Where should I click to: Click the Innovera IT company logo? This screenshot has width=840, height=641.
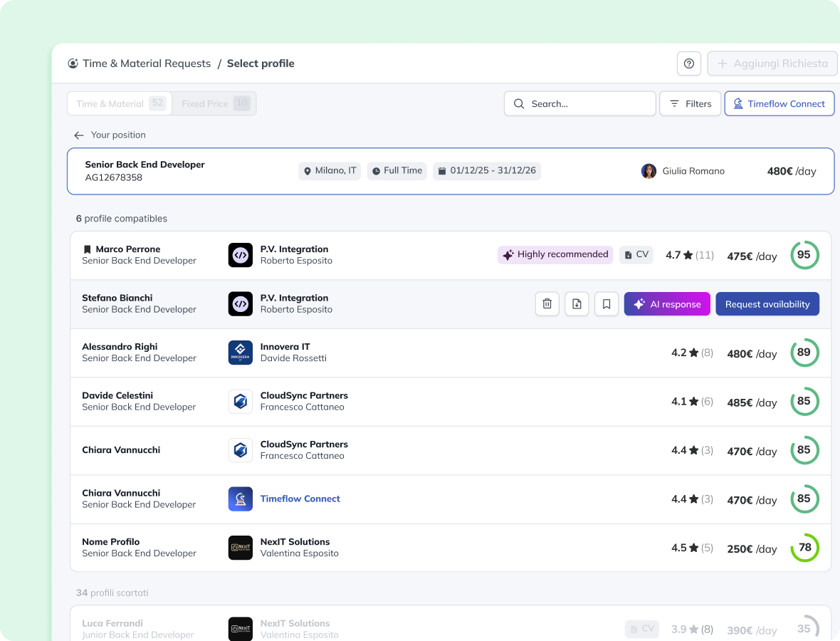point(240,353)
